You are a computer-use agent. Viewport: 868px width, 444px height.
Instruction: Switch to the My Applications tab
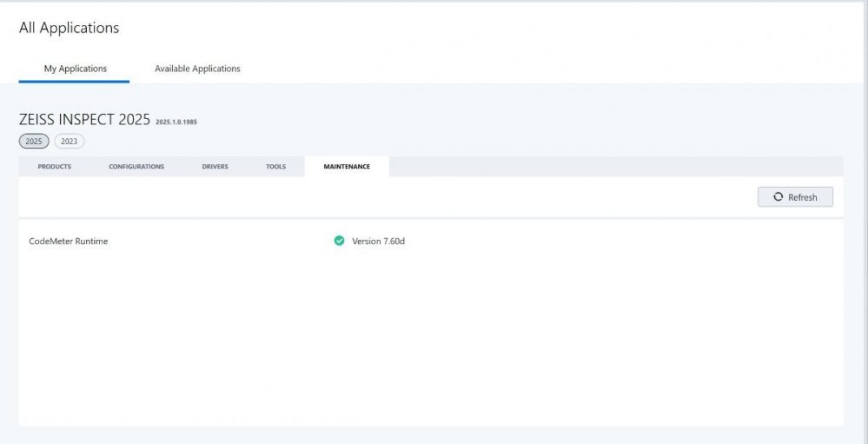(76, 69)
